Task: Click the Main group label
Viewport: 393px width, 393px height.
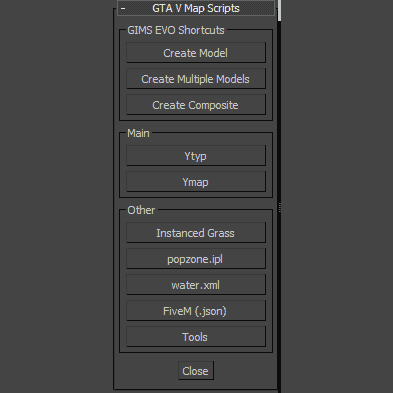Action: pyautogui.click(x=138, y=133)
